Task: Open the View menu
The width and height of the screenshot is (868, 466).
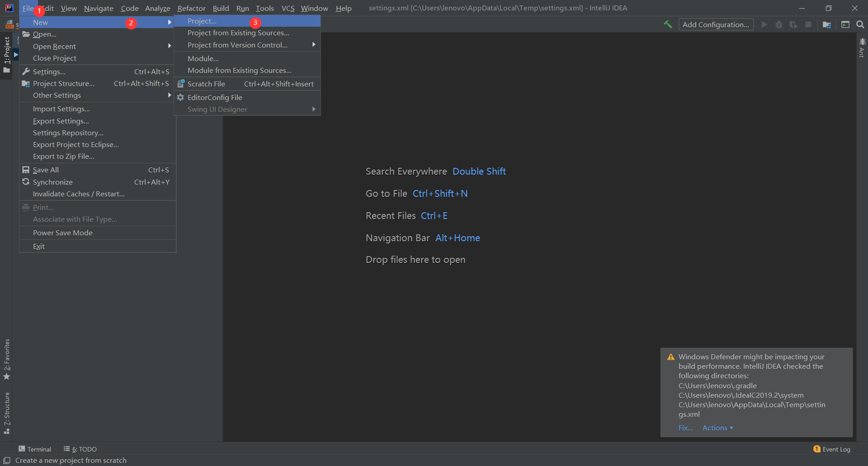Action: (x=69, y=8)
